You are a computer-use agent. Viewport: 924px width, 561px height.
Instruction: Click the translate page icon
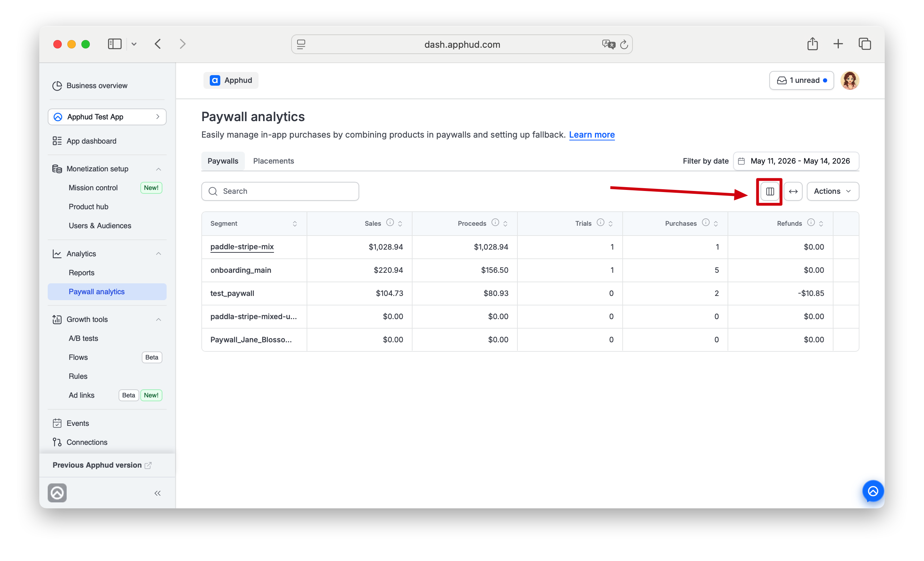[608, 44]
